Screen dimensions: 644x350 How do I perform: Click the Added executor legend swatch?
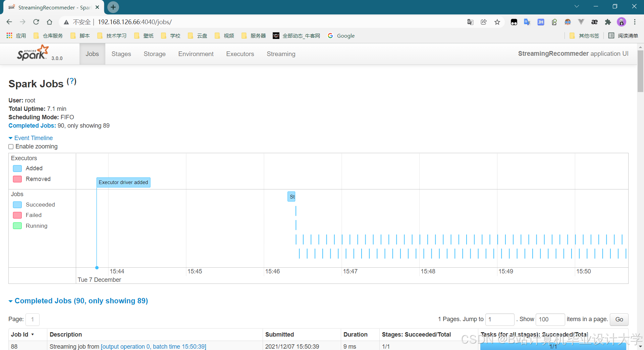tap(17, 168)
